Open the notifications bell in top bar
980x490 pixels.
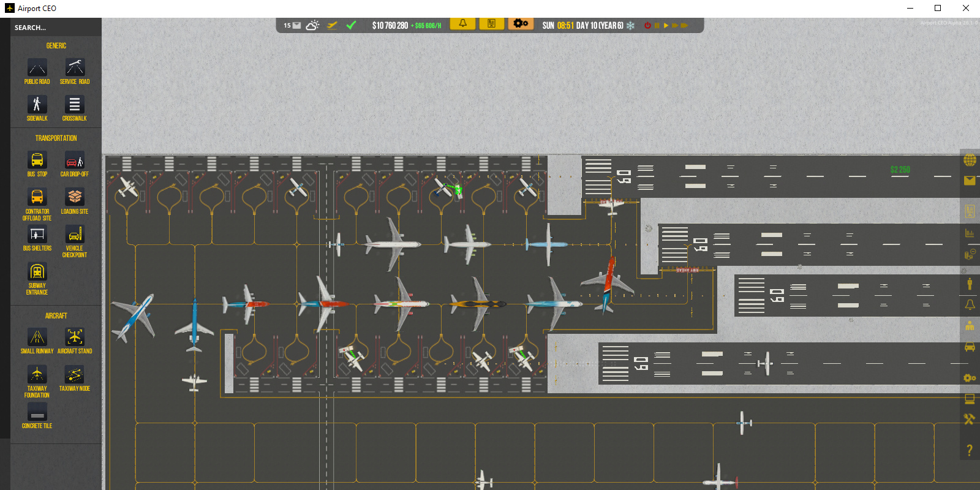(463, 24)
